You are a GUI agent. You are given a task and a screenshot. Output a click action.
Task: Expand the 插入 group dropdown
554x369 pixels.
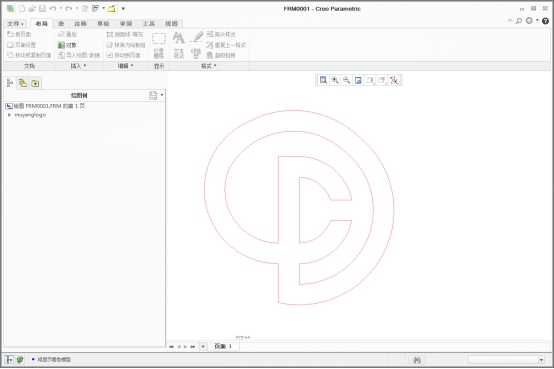(x=78, y=66)
